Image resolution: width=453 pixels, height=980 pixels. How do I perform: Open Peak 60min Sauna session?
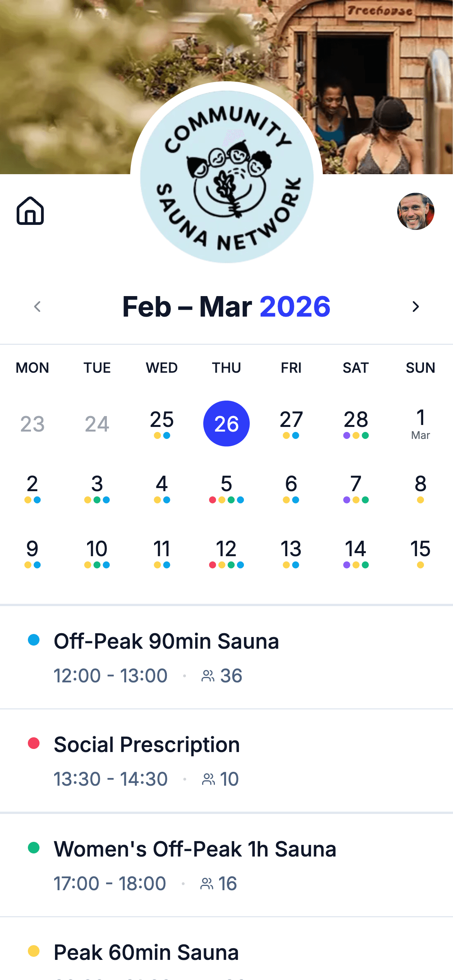pyautogui.click(x=146, y=953)
